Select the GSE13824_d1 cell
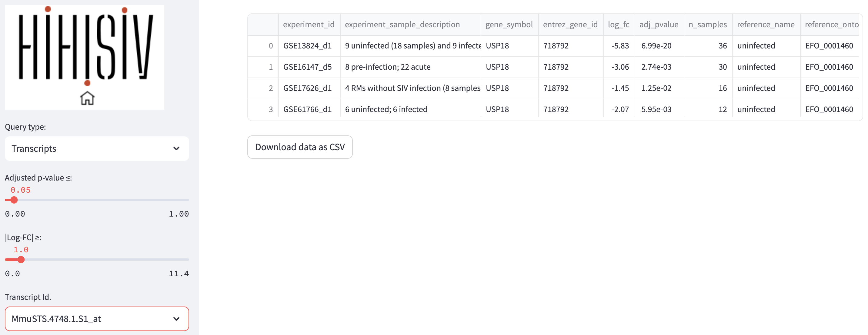868x335 pixels. [309, 46]
